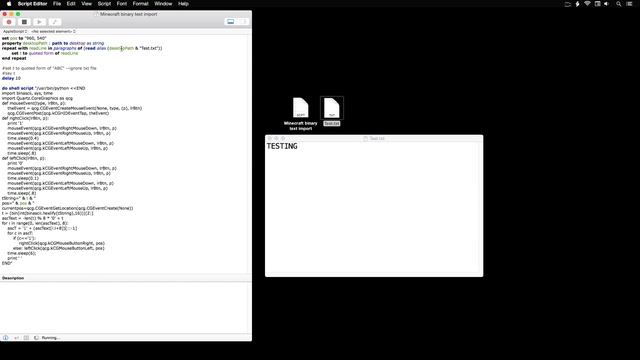Screen dimensions: 640x360
Task: Click the 'def leftClick' line in the script
Action: pyautogui.click(x=24, y=158)
